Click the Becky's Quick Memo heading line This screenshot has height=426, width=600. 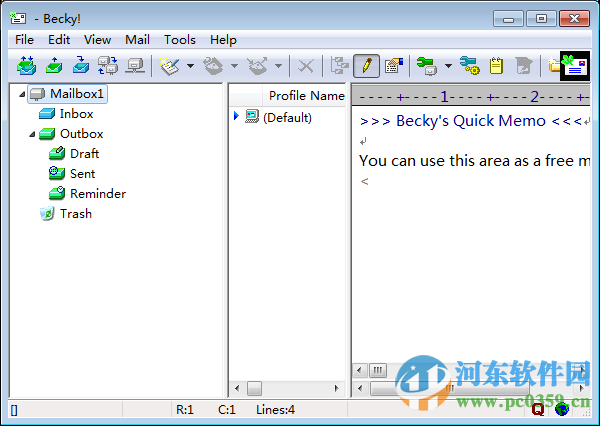tap(471, 121)
